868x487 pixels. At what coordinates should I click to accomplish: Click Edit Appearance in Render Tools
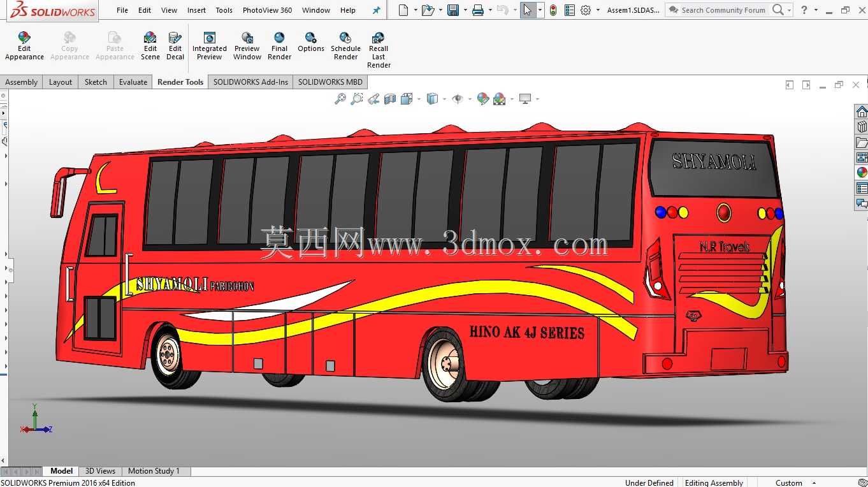click(24, 46)
